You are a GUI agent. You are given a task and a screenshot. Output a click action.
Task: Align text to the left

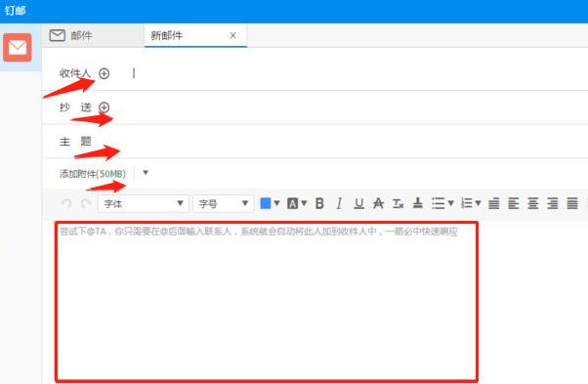point(514,203)
